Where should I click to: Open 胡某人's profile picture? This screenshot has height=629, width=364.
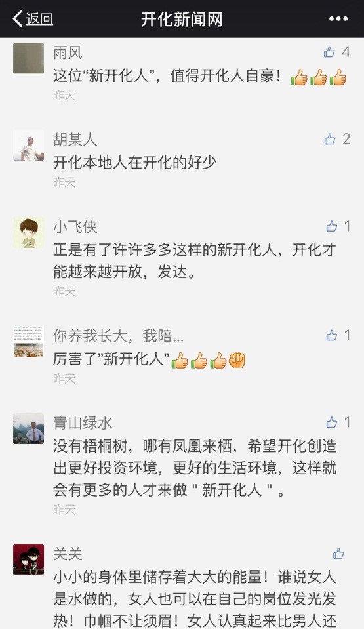[x=28, y=145]
